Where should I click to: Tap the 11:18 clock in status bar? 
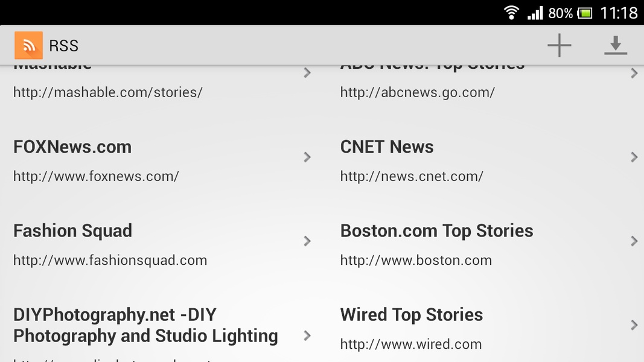619,13
